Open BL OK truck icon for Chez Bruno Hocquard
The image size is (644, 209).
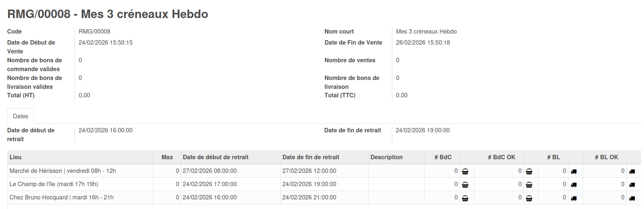(632, 198)
